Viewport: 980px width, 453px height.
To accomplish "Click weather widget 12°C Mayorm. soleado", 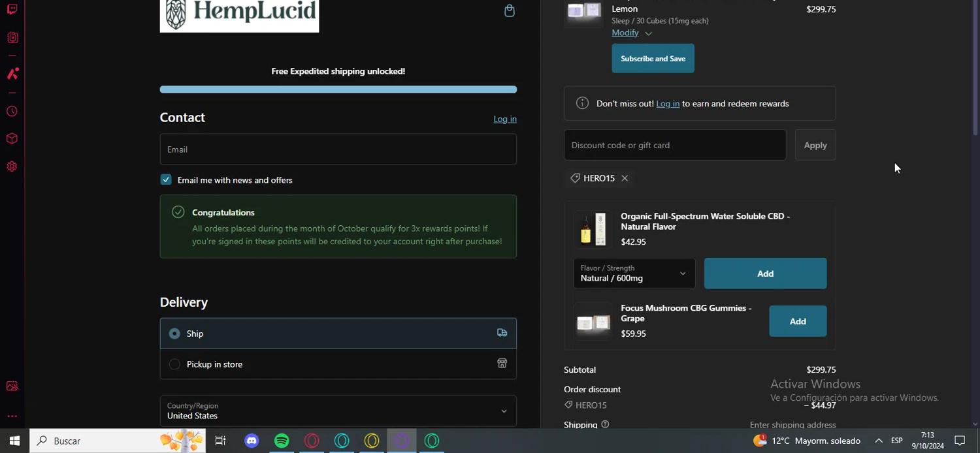I will click(x=807, y=441).
